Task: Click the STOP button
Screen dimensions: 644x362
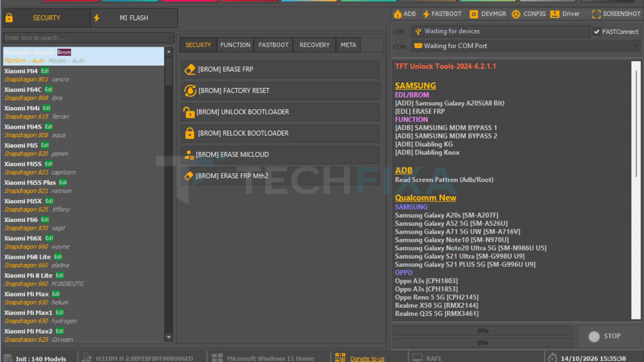Action: (x=609, y=336)
